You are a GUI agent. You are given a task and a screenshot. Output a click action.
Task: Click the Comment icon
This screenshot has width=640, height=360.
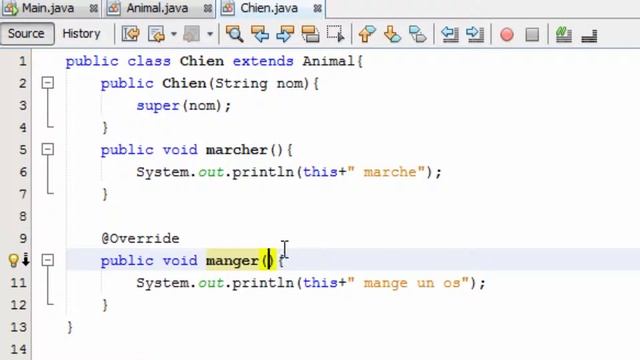coord(564,34)
